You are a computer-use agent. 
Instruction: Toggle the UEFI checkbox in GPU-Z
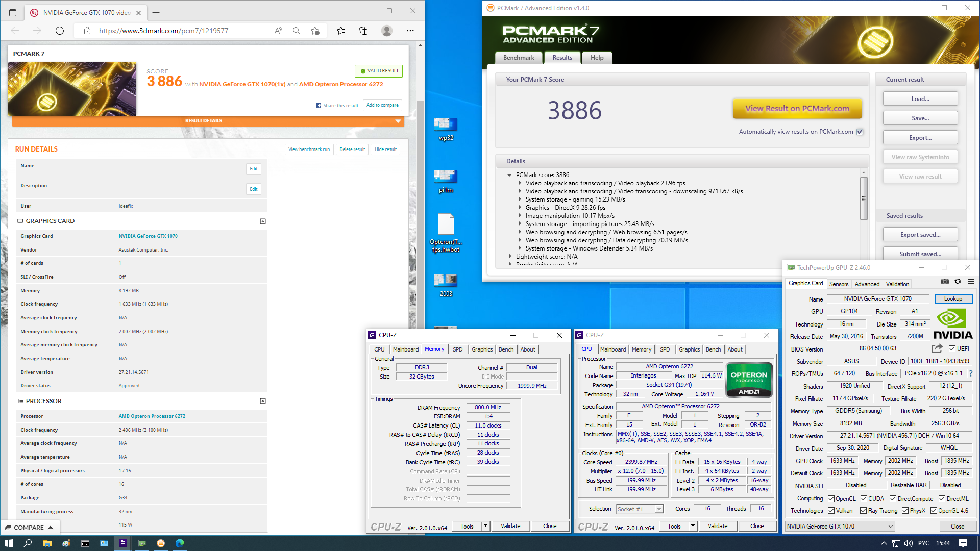pyautogui.click(x=952, y=349)
